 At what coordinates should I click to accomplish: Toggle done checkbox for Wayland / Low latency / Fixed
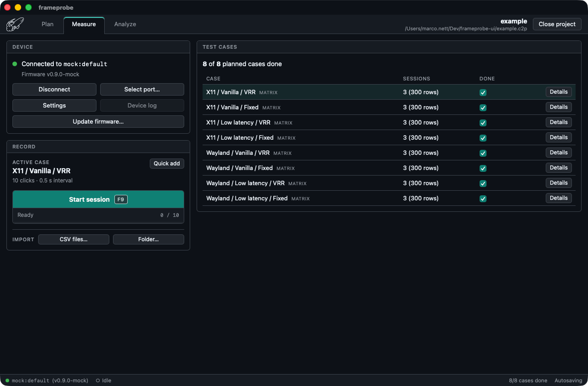click(483, 199)
